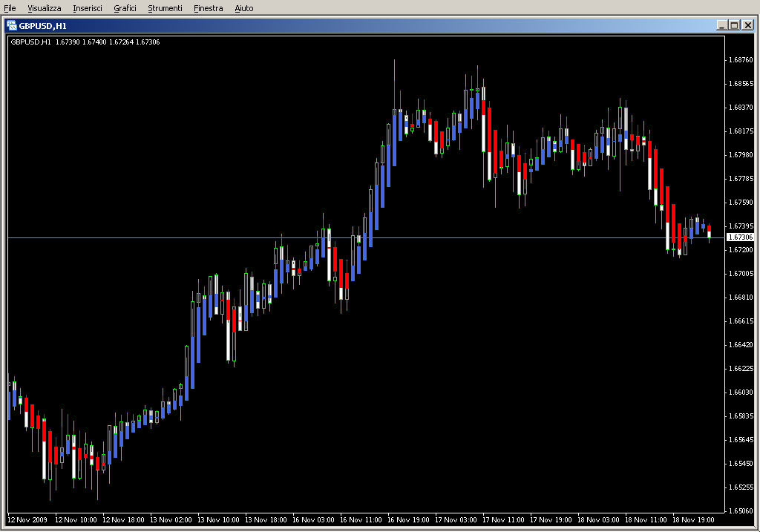Click price scale value 1.68175
The height and width of the screenshot is (532, 760).
tap(741, 131)
